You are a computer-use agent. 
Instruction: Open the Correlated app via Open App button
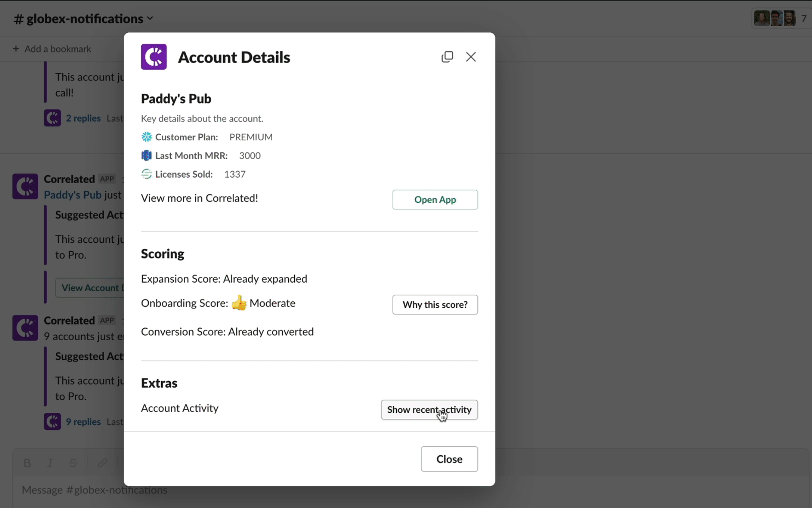click(x=435, y=199)
